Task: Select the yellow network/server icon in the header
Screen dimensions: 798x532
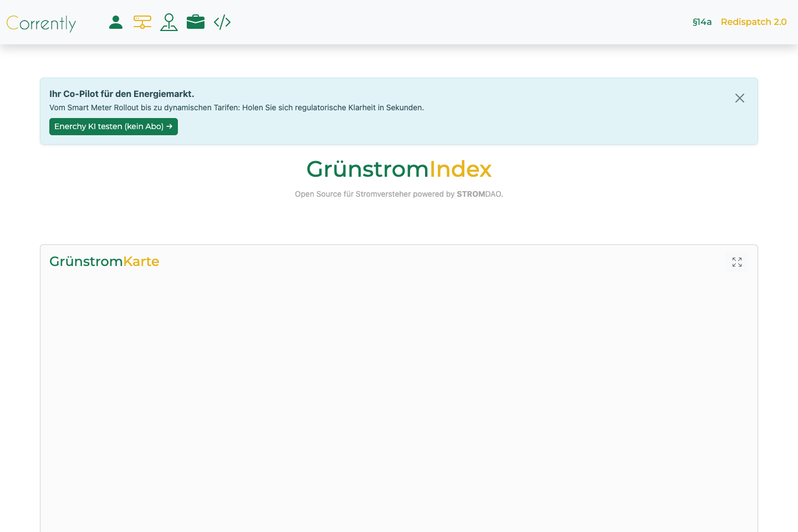Action: point(142,22)
